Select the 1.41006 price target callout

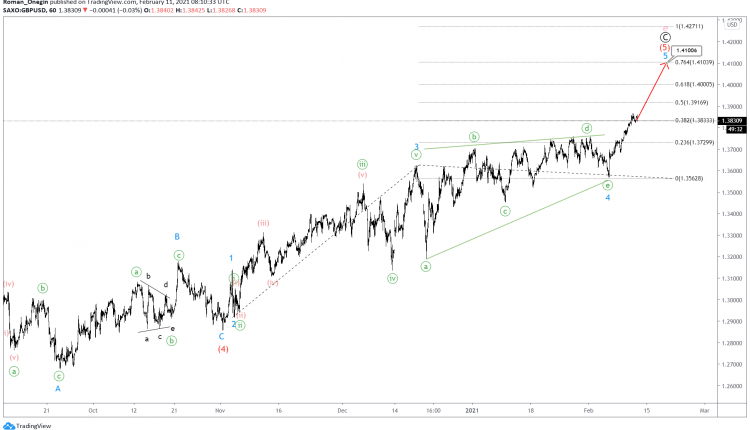click(686, 51)
